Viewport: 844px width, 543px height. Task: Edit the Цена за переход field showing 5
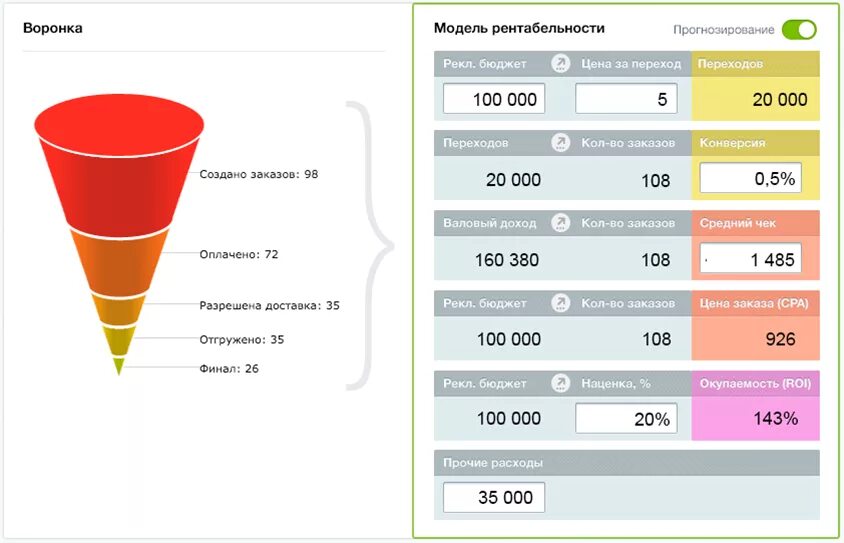pyautogui.click(x=626, y=98)
